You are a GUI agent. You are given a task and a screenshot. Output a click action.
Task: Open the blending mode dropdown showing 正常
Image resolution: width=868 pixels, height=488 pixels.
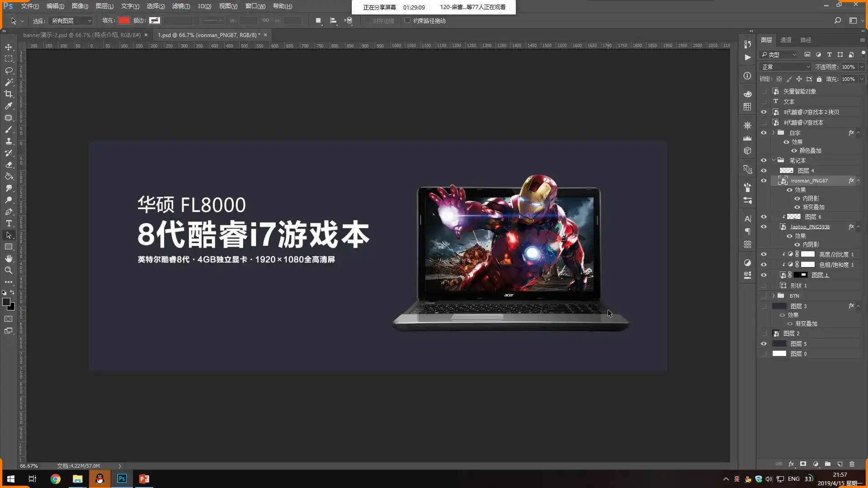(x=785, y=66)
